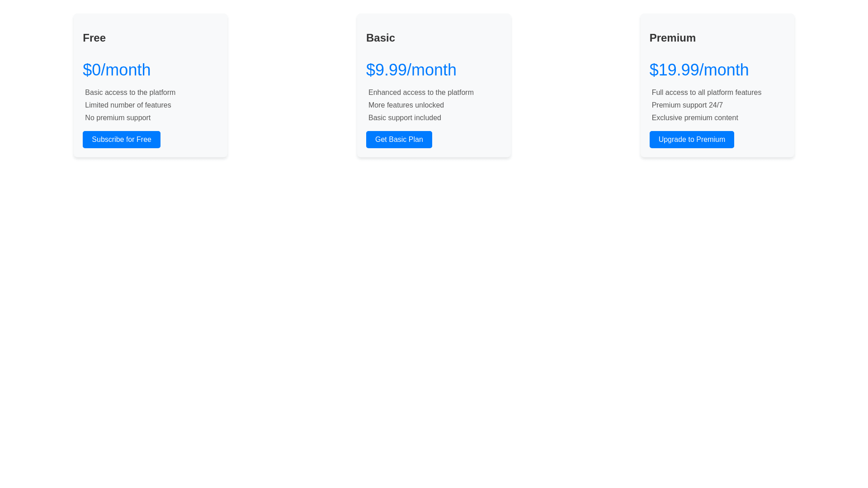
Task: Click "Basic access to the platform" feature
Action: (130, 93)
